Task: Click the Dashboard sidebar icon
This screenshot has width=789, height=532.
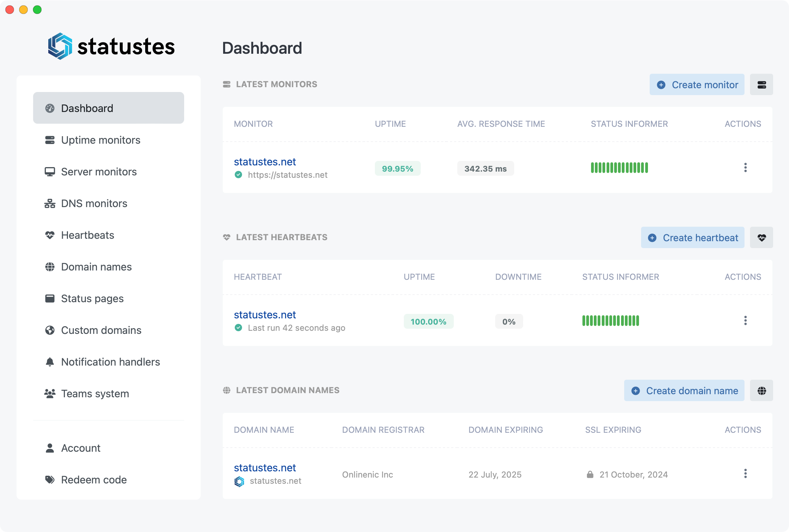Action: pos(49,108)
